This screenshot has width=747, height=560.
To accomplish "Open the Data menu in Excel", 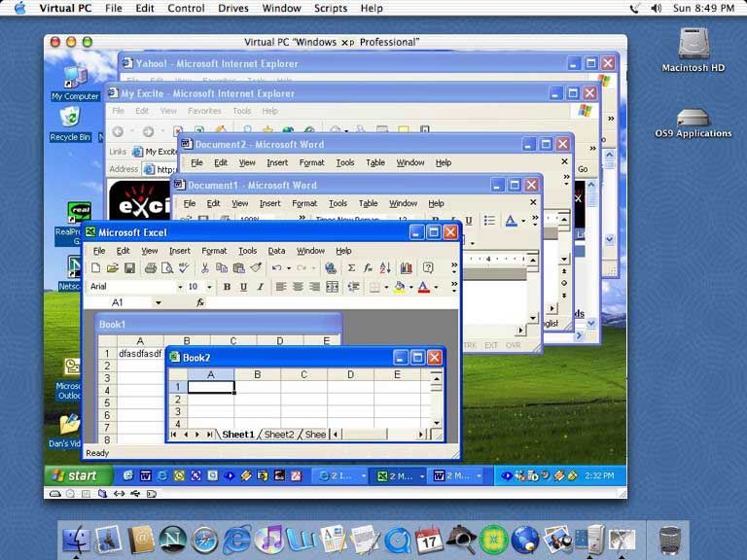I will click(x=276, y=251).
